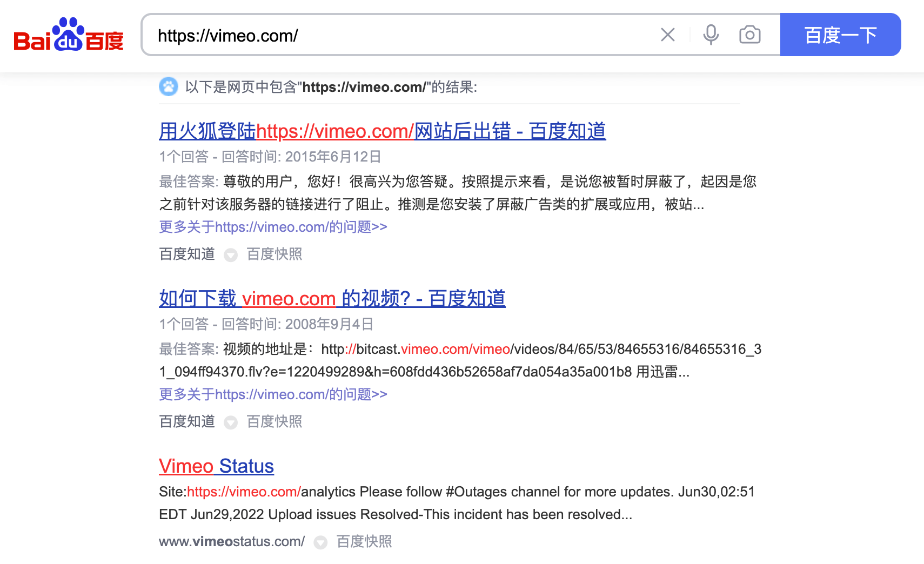
Task: Click the www.vimeostatus.com/ URL
Action: click(232, 541)
